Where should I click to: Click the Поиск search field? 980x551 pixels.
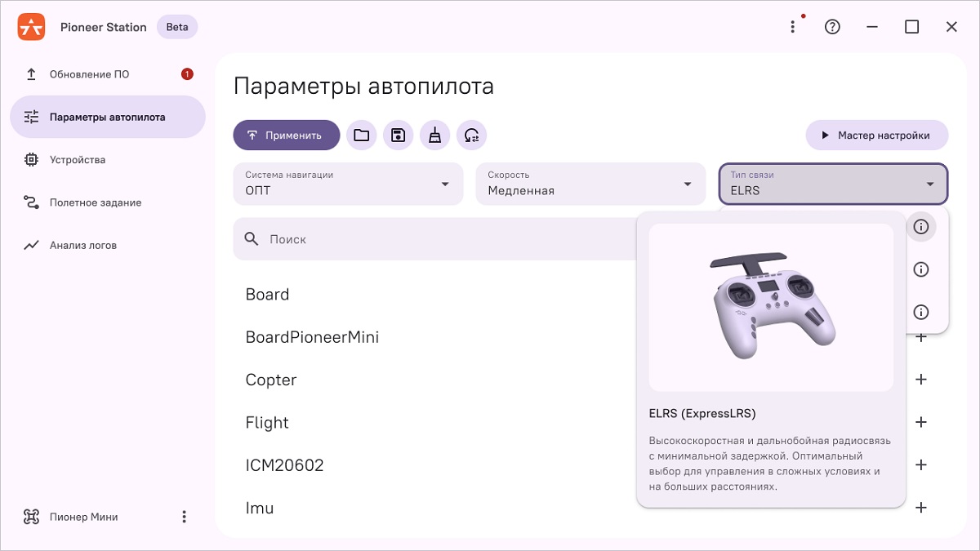(x=433, y=239)
